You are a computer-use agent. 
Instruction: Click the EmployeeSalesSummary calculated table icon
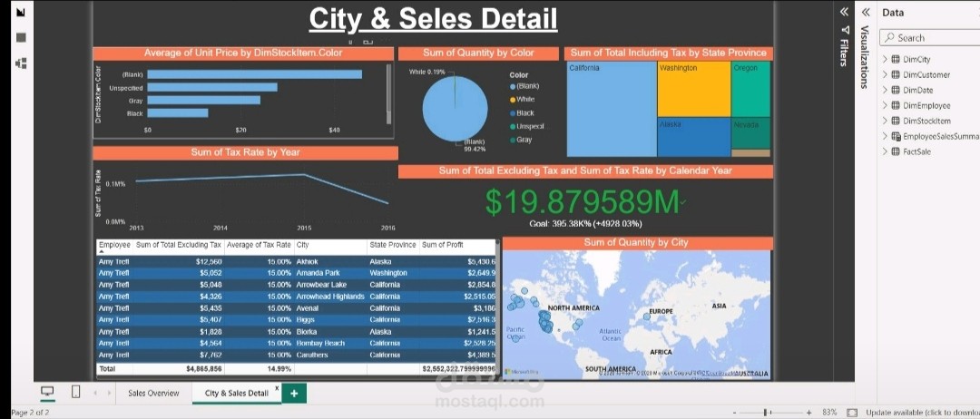pos(896,136)
